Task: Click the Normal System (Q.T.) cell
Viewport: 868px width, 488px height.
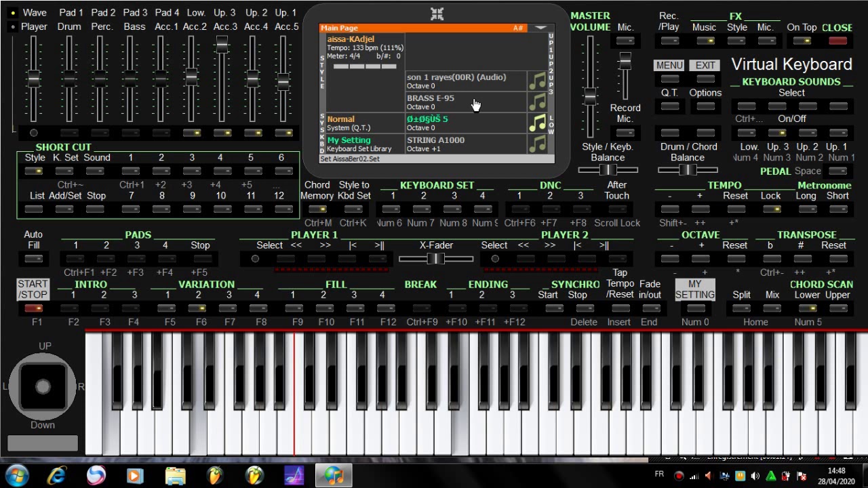Action: coord(365,123)
